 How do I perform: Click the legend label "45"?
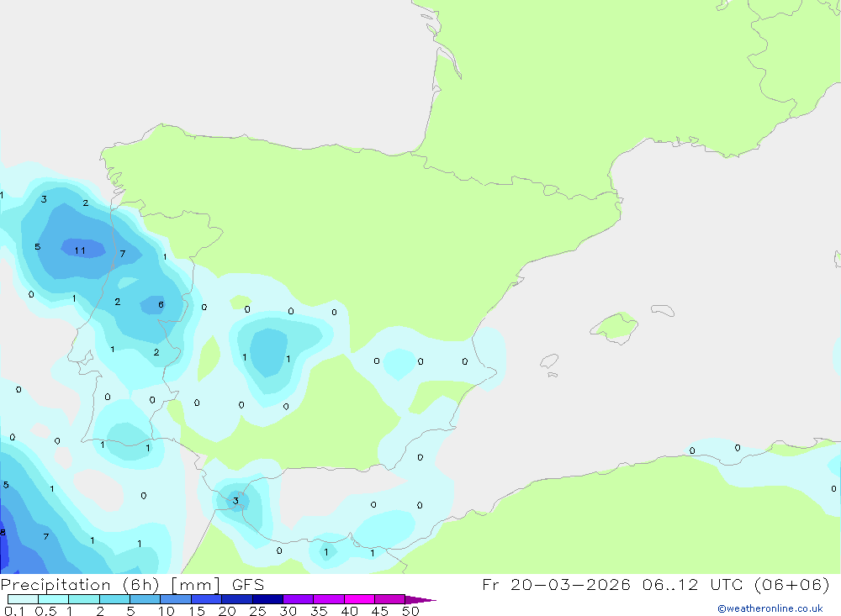coord(380,611)
